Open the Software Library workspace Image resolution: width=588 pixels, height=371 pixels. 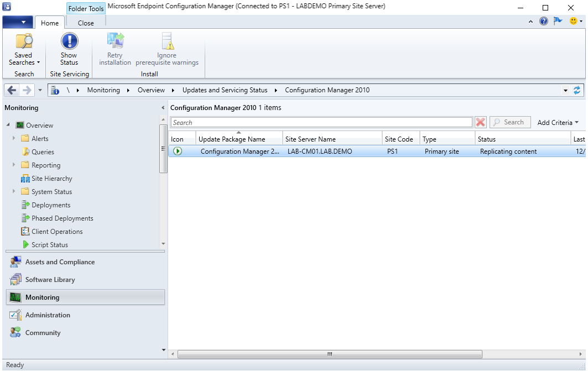click(50, 280)
